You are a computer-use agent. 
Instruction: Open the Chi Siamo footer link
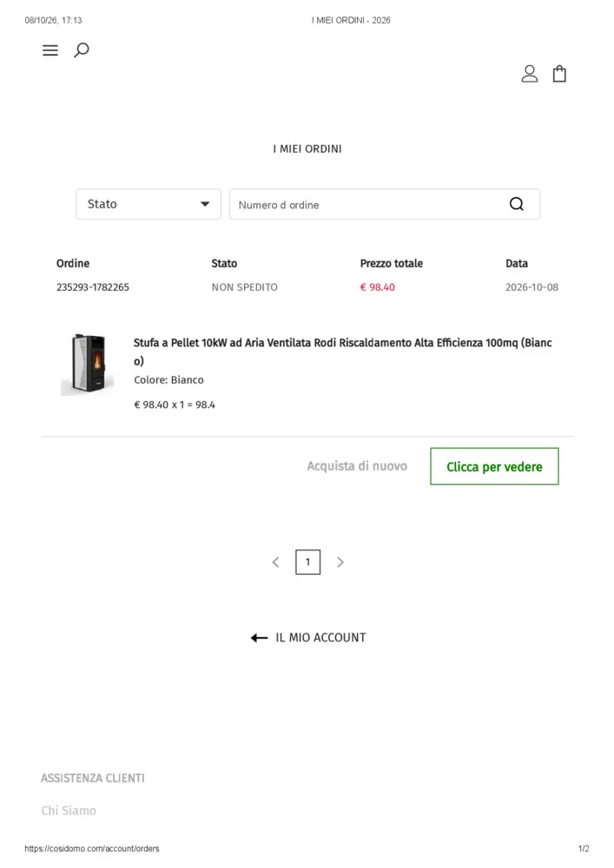click(x=69, y=811)
